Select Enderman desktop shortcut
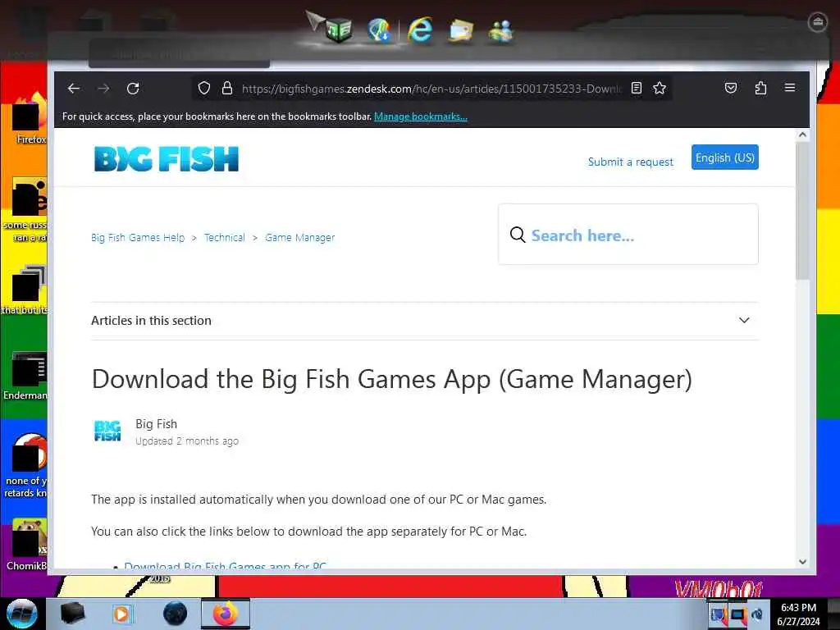Viewport: 840px width, 630px height. [25, 376]
